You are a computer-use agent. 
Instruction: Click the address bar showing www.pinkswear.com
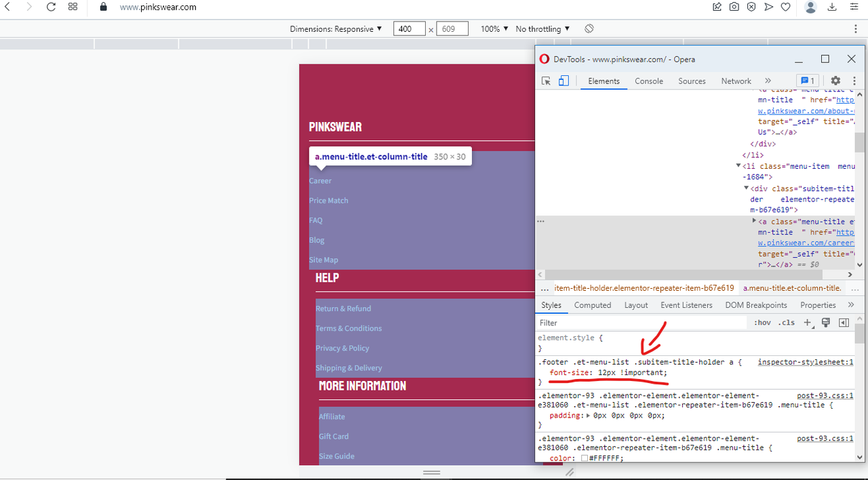(158, 7)
